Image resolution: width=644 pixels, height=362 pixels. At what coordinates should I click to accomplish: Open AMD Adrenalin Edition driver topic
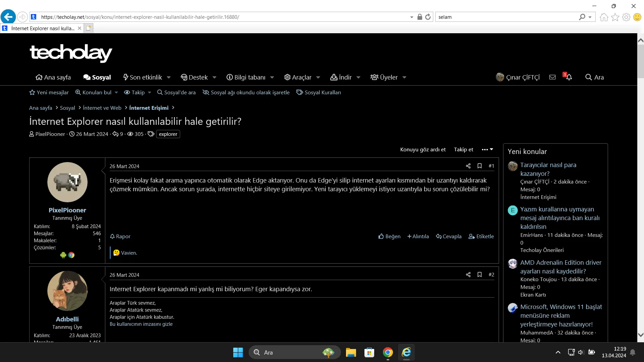point(561,267)
